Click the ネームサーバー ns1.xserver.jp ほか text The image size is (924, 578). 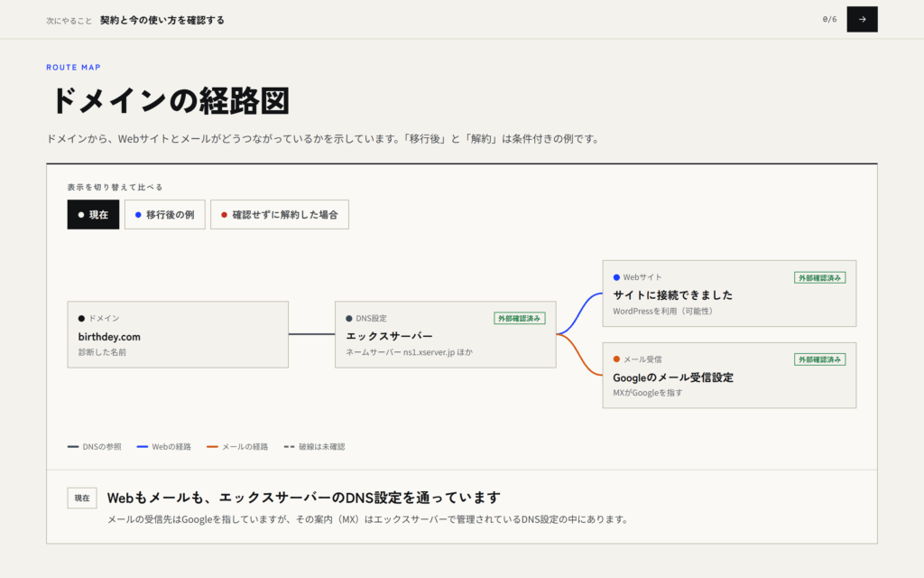[x=409, y=353]
